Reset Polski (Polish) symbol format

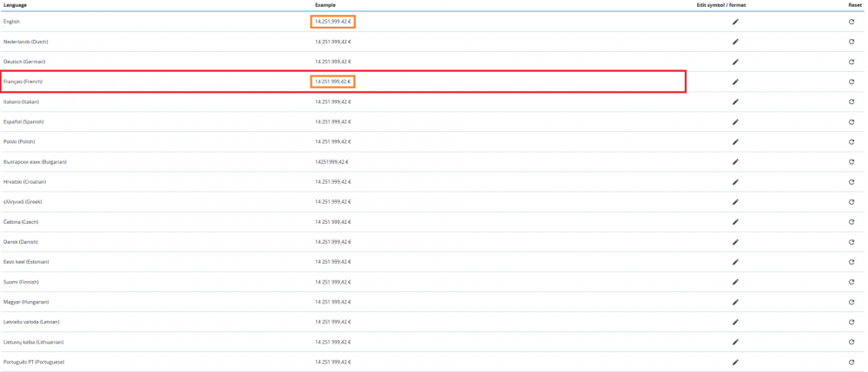852,141
